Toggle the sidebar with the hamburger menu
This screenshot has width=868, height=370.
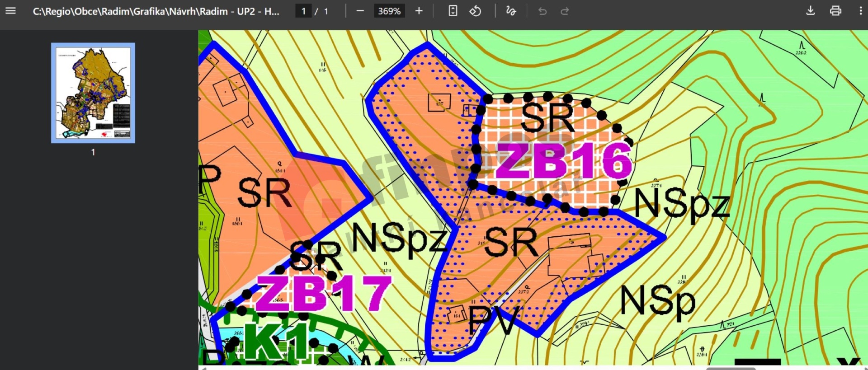pos(10,11)
